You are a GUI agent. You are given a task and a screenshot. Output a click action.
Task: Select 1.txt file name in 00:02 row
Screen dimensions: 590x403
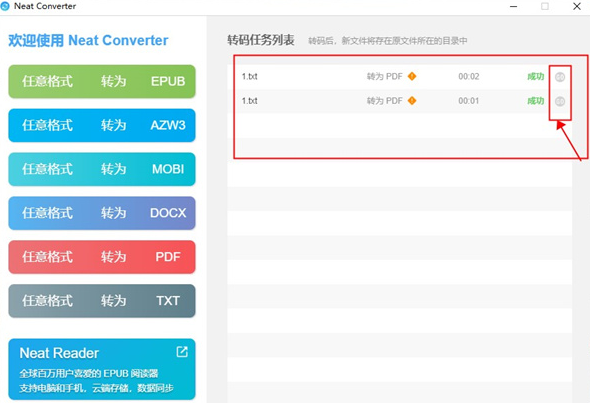pos(249,76)
